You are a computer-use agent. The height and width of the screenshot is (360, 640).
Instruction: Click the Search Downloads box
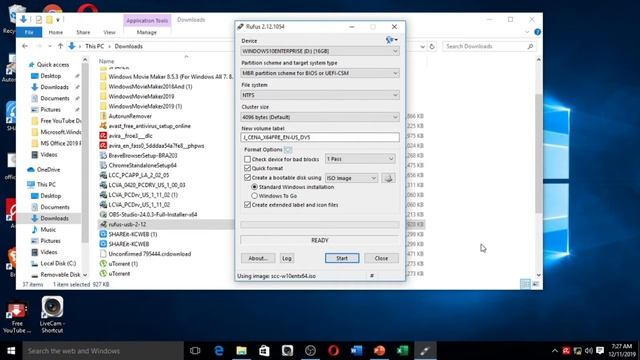(x=489, y=47)
